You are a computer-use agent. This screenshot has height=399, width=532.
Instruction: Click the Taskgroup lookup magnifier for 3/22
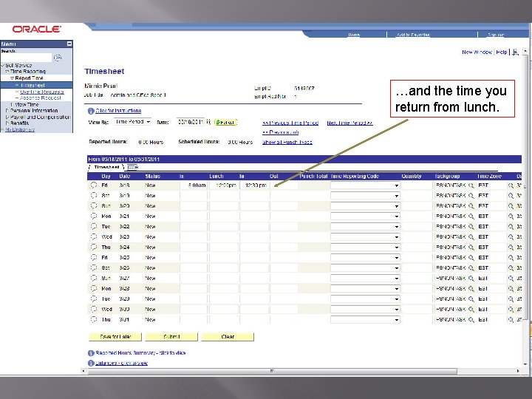coord(471,227)
